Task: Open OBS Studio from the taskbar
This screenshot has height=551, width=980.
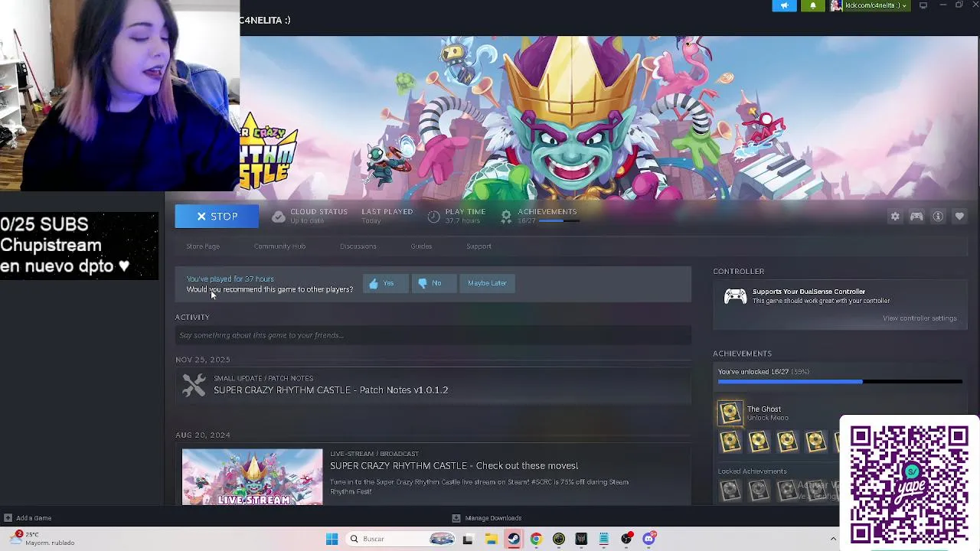Action: tap(626, 539)
